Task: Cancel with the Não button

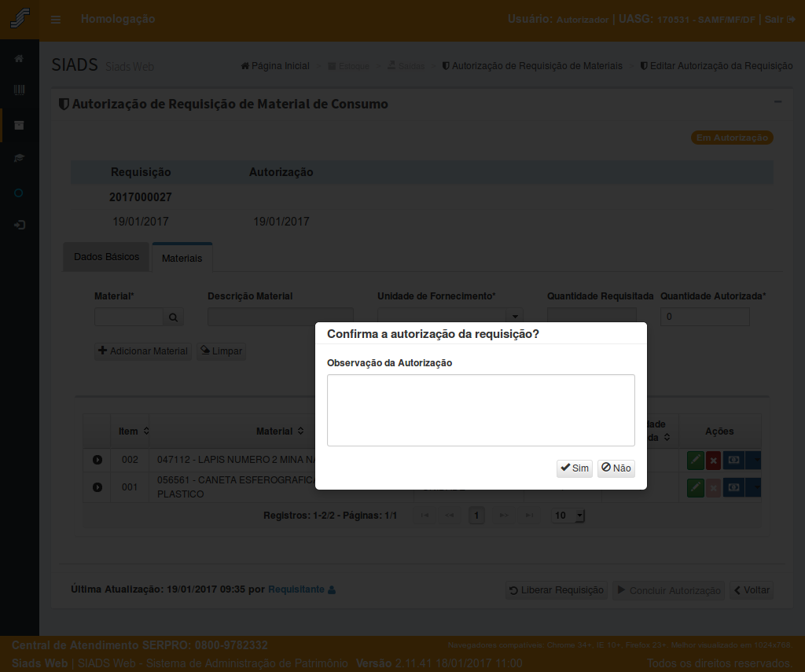Action: (616, 468)
